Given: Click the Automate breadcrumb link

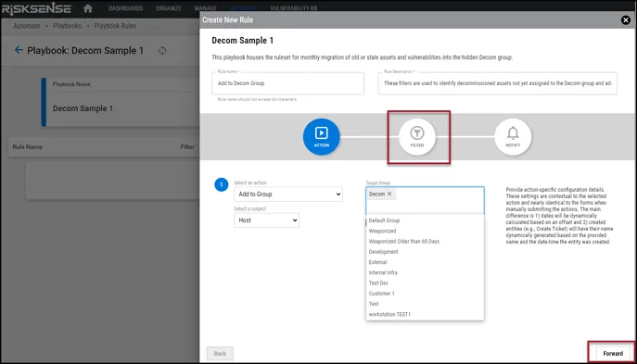Looking at the screenshot, I should tap(27, 26).
